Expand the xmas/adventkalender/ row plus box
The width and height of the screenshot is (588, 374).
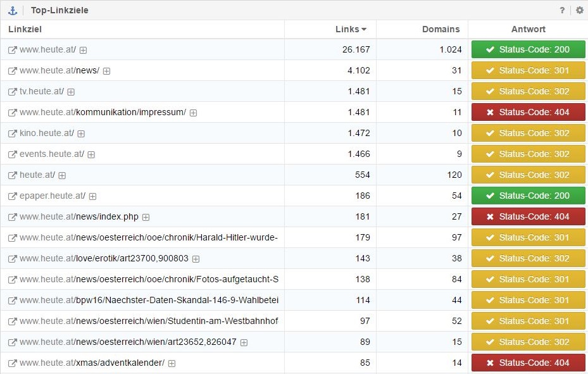tap(172, 363)
